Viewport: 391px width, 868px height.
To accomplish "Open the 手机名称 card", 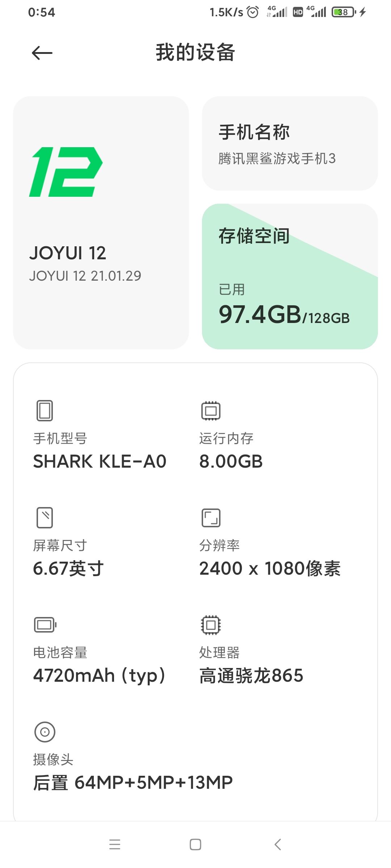I will [290, 143].
